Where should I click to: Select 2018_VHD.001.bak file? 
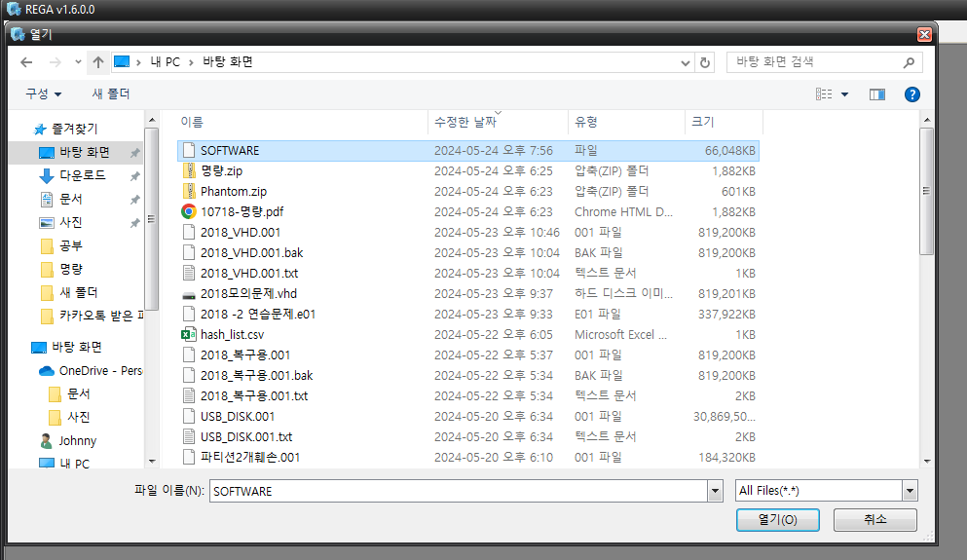(251, 253)
